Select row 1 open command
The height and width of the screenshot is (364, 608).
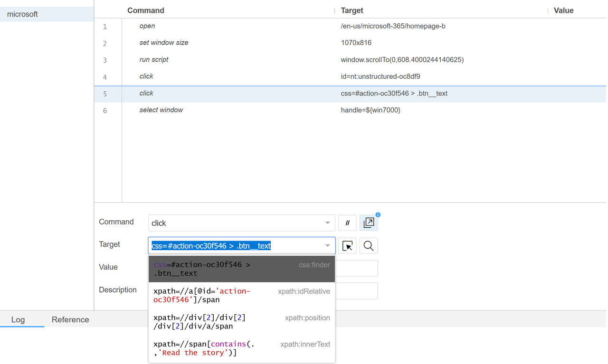(350, 26)
